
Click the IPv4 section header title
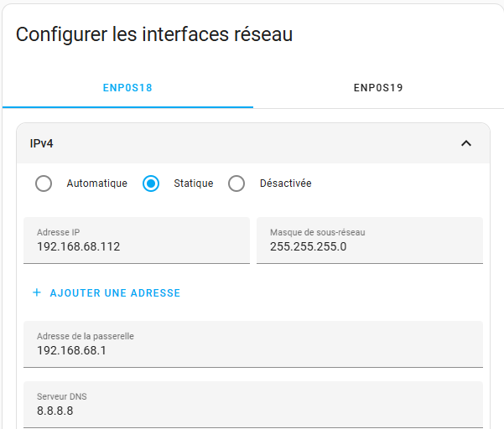[41, 143]
